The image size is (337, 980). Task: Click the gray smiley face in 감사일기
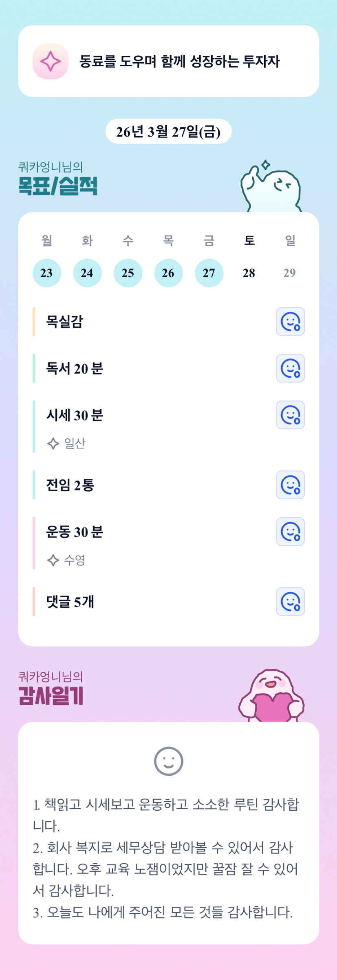point(168,761)
